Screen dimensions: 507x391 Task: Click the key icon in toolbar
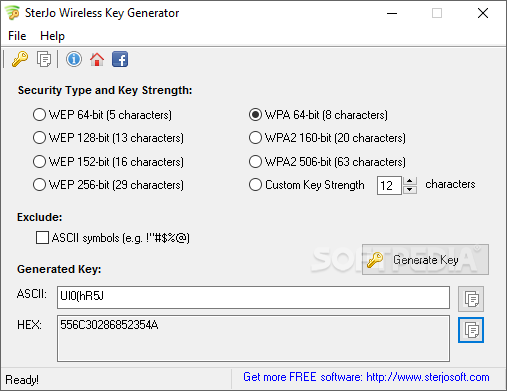click(x=20, y=59)
